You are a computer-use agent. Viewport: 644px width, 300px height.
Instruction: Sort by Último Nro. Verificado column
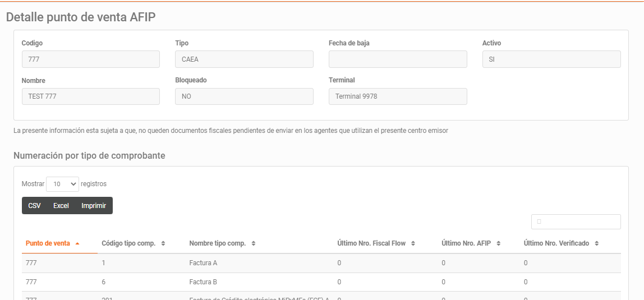point(570,243)
